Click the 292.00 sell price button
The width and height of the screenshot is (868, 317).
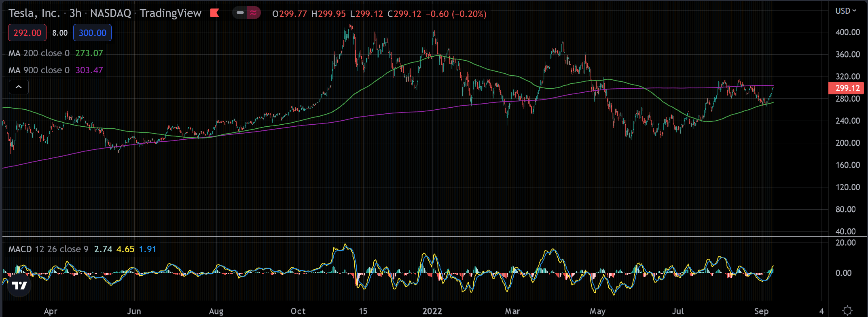tap(28, 33)
